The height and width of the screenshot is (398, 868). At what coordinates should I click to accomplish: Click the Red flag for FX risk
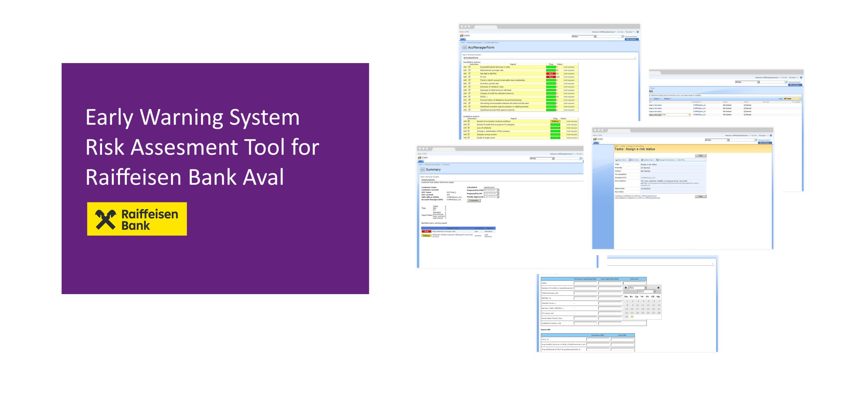(551, 77)
